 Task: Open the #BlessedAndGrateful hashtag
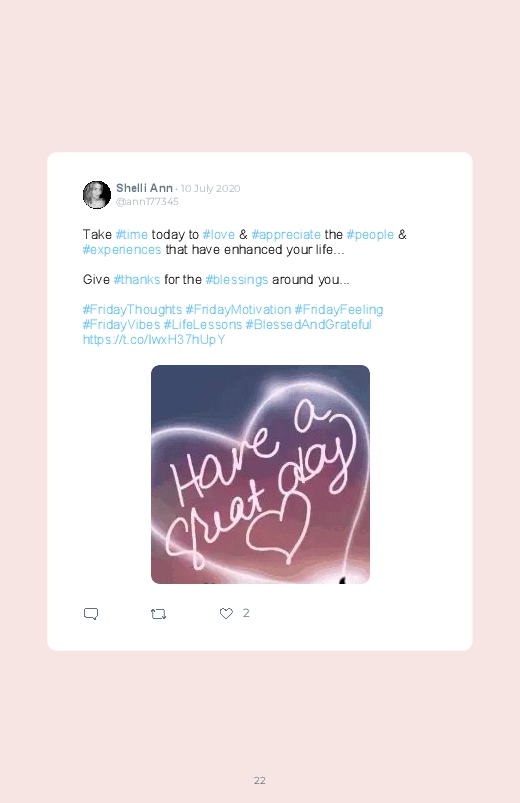[308, 325]
